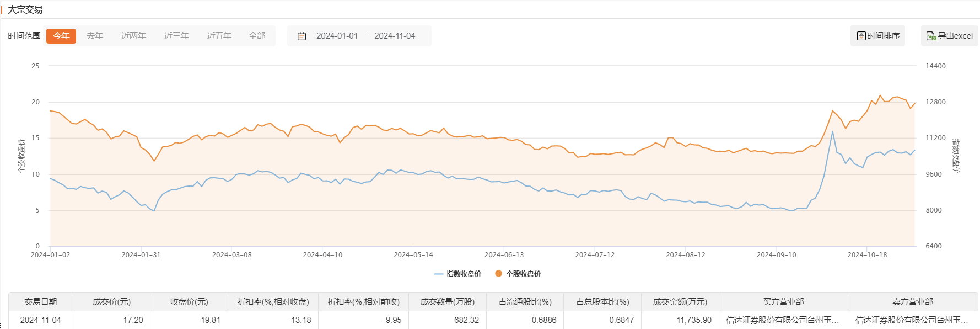Click the truncated 买方营业部 cell text
This screenshot has width=980, height=329.
point(782,320)
